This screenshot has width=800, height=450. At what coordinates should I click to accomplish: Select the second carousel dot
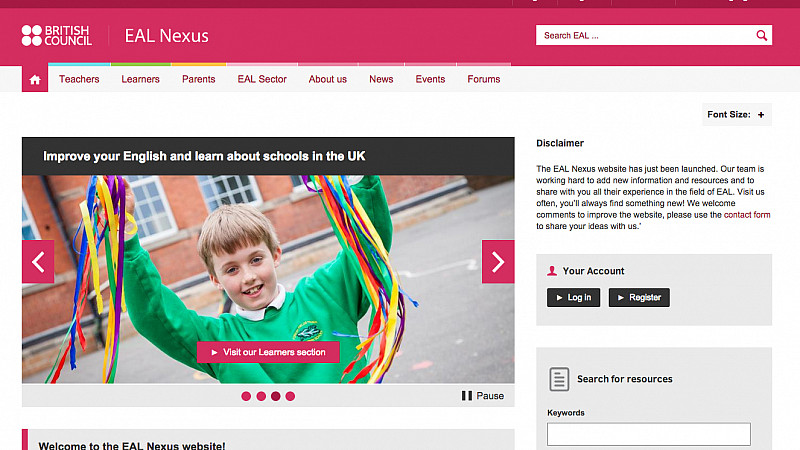261,396
